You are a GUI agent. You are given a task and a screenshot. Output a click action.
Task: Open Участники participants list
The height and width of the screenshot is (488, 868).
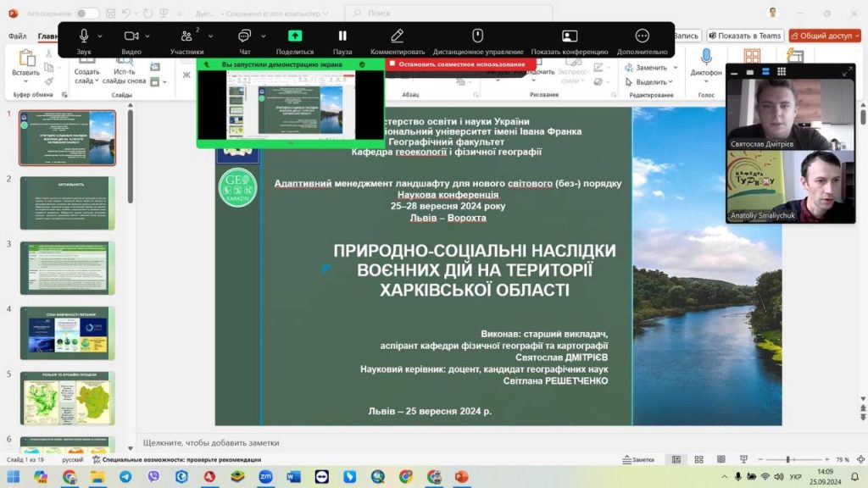188,36
